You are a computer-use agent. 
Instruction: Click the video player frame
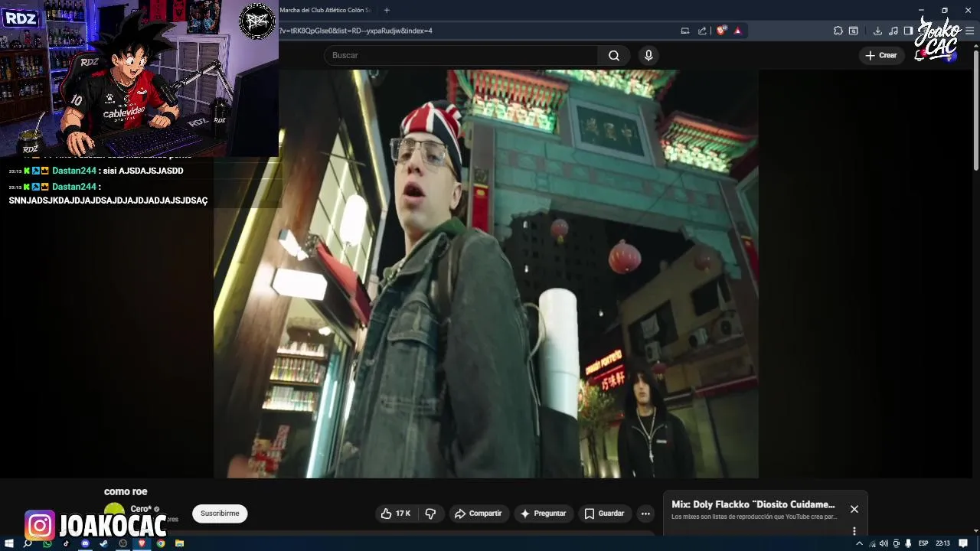486,274
